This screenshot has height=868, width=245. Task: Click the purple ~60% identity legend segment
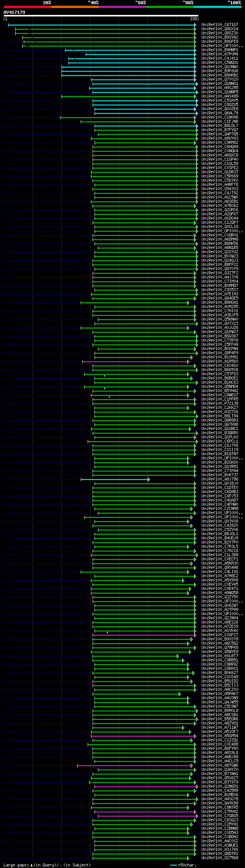pos(122,7)
